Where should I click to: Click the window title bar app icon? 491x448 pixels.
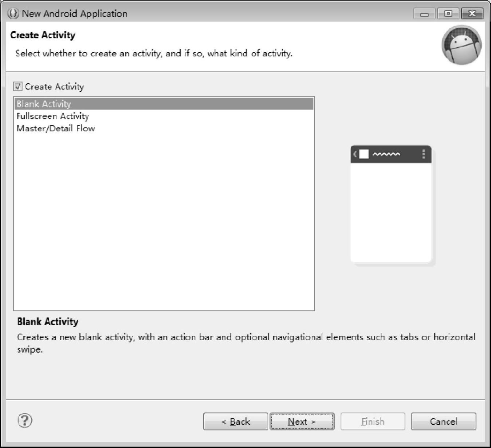coord(13,14)
